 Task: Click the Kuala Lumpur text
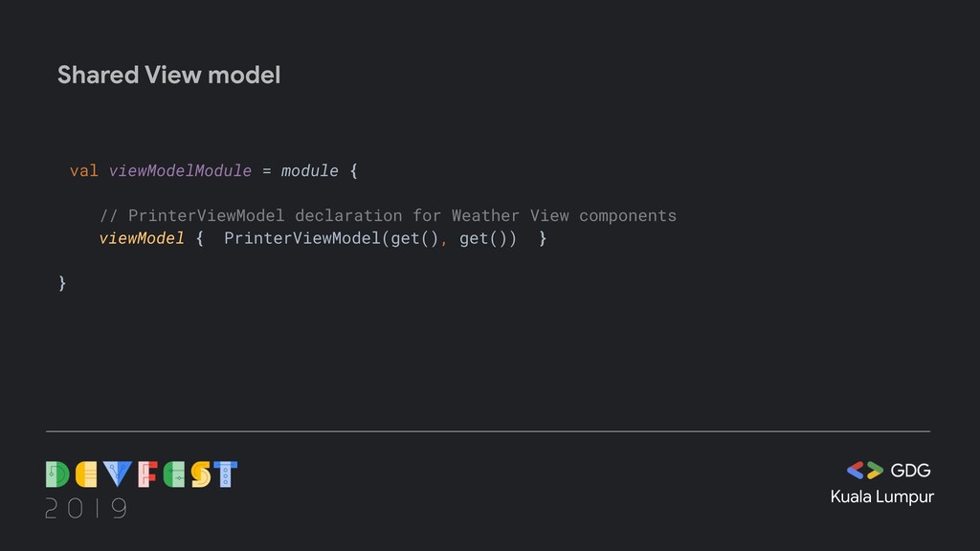[x=881, y=497]
